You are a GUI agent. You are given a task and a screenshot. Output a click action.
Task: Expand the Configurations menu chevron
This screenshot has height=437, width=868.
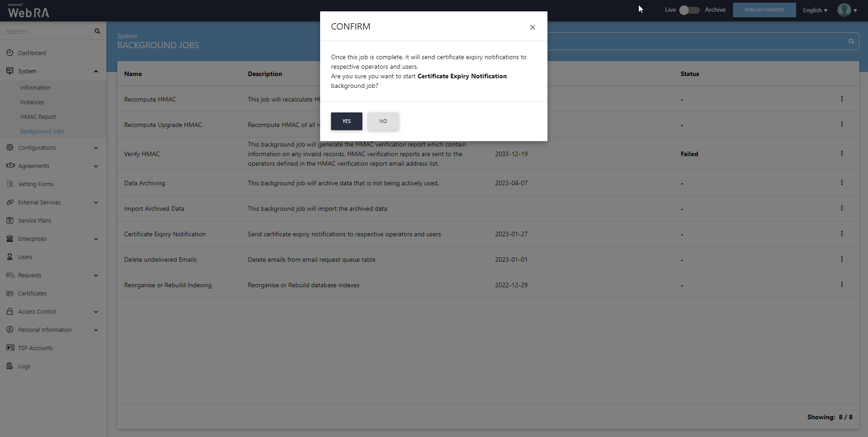point(95,148)
